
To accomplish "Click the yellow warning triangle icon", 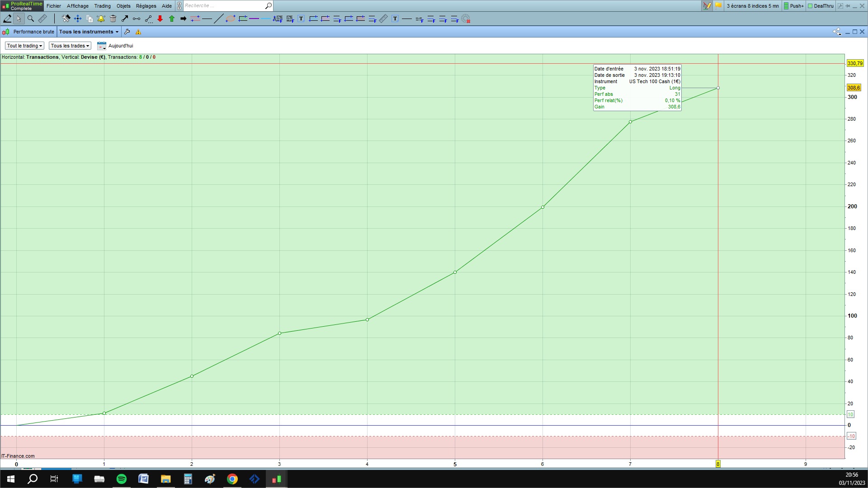I will (x=138, y=32).
